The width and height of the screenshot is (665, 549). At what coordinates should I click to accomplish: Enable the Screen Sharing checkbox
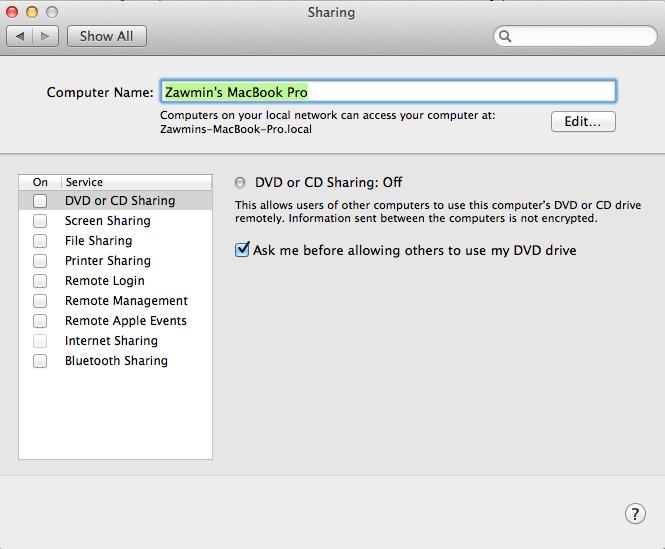[40, 221]
